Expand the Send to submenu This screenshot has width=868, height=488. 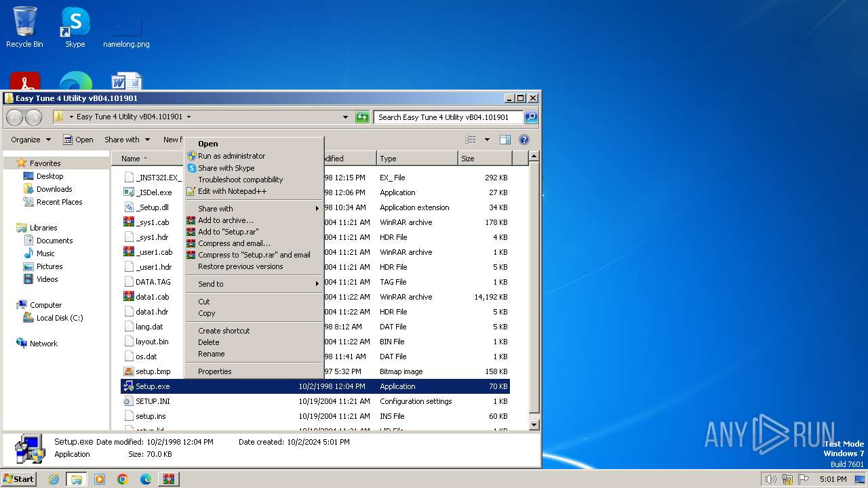pyautogui.click(x=254, y=284)
